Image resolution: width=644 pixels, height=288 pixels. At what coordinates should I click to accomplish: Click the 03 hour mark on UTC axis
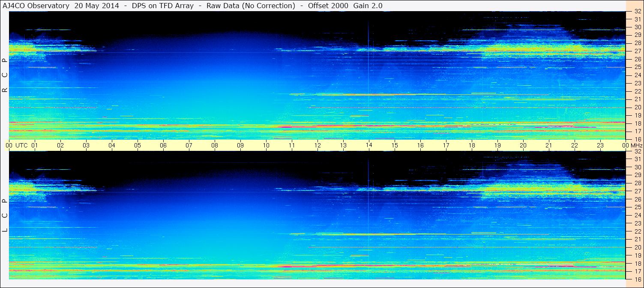(86, 145)
